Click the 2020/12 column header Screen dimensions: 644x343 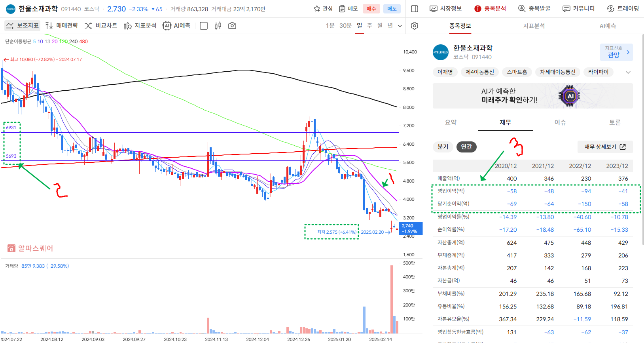[x=506, y=166]
